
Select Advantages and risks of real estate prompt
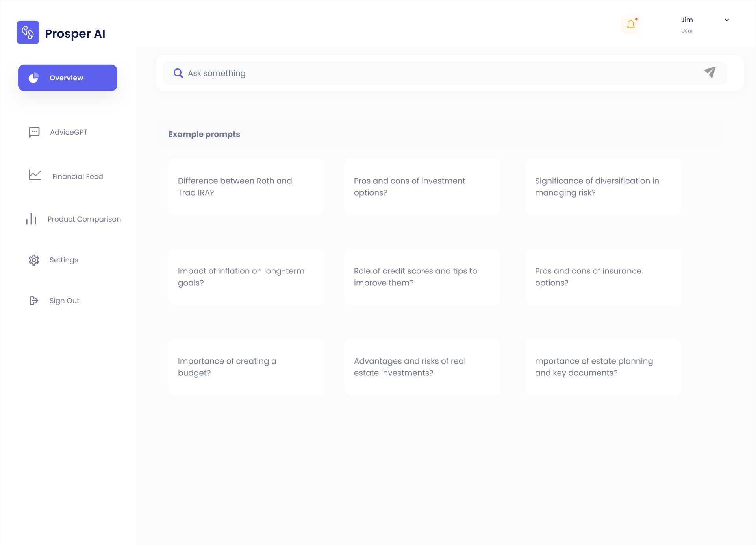pyautogui.click(x=422, y=367)
